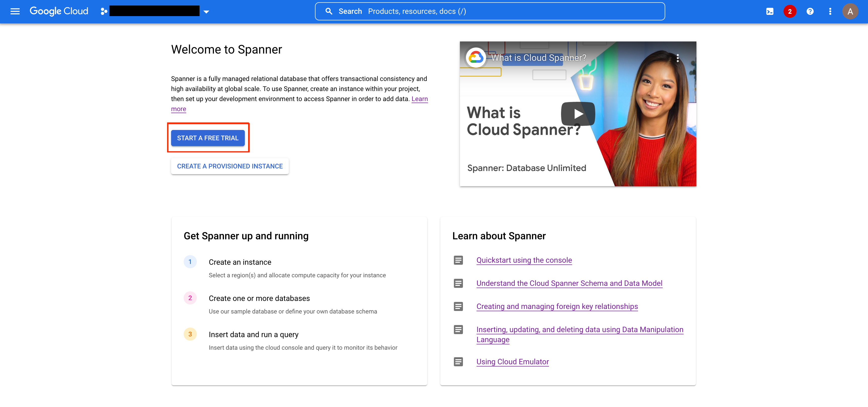This screenshot has width=868, height=407.
Task: Click START A FREE TRIAL button
Action: point(208,138)
